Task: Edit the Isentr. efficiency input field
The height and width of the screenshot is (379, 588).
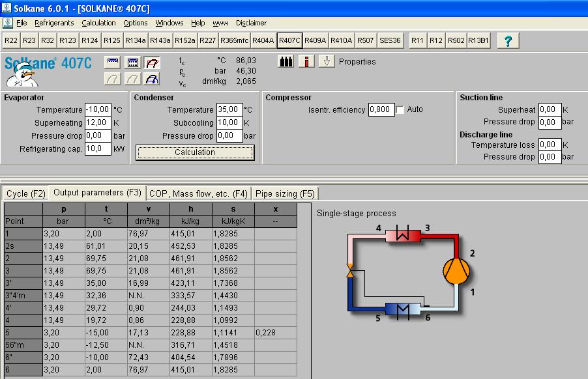Action: coord(381,110)
